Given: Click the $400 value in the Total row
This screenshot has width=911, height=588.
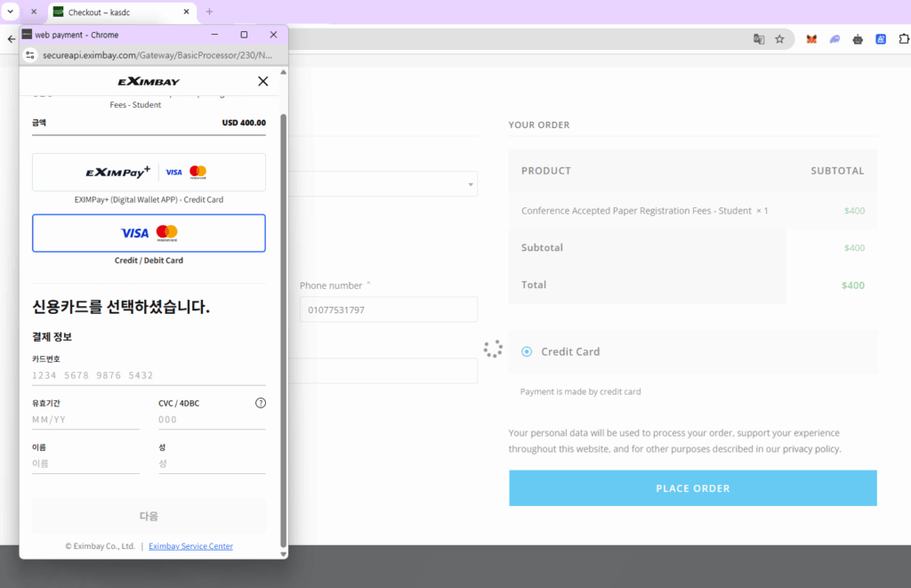Looking at the screenshot, I should (x=853, y=286).
